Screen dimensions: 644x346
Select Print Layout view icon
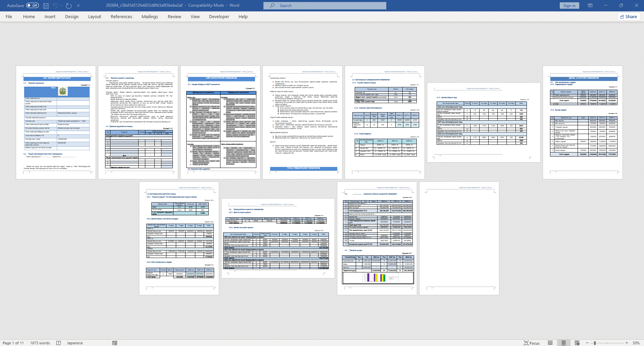click(563, 343)
